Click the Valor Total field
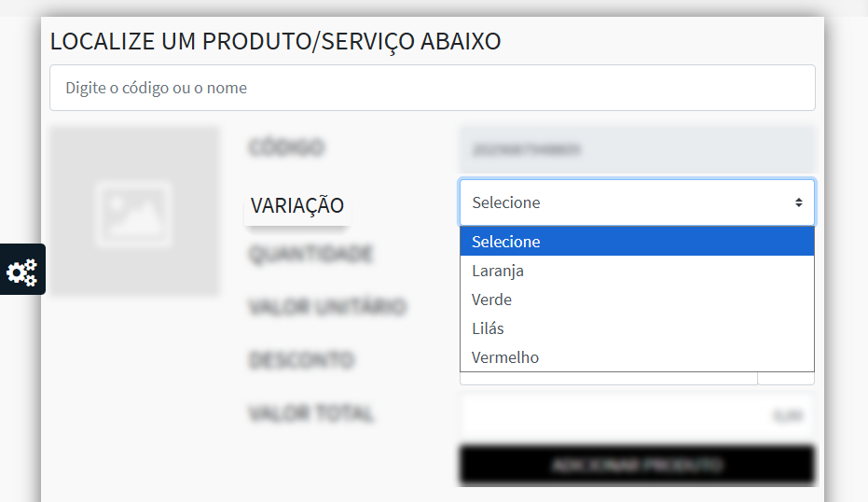Screen dimensions: 868x502 click(637, 414)
